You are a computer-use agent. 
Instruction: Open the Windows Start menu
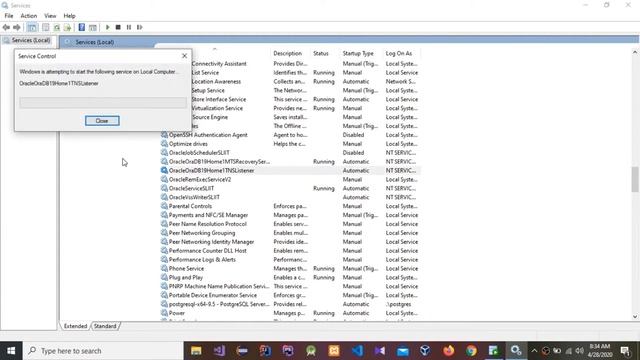pyautogui.click(x=11, y=351)
